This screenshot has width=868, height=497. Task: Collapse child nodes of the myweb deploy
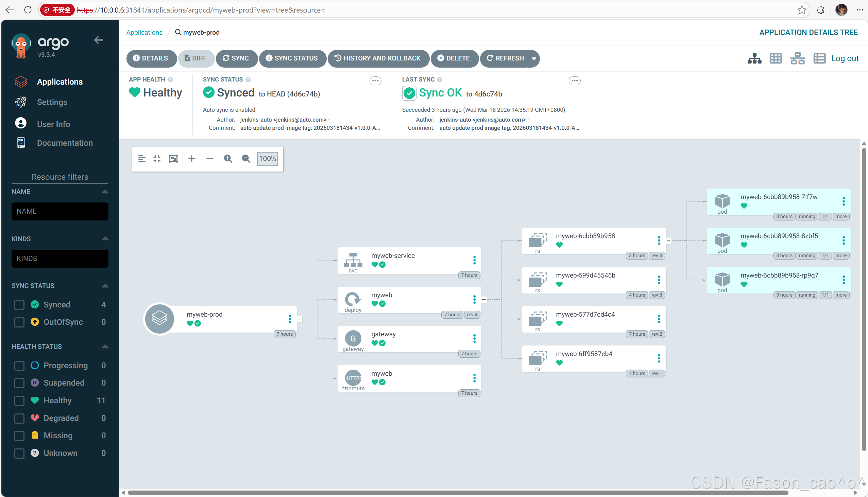(x=484, y=300)
